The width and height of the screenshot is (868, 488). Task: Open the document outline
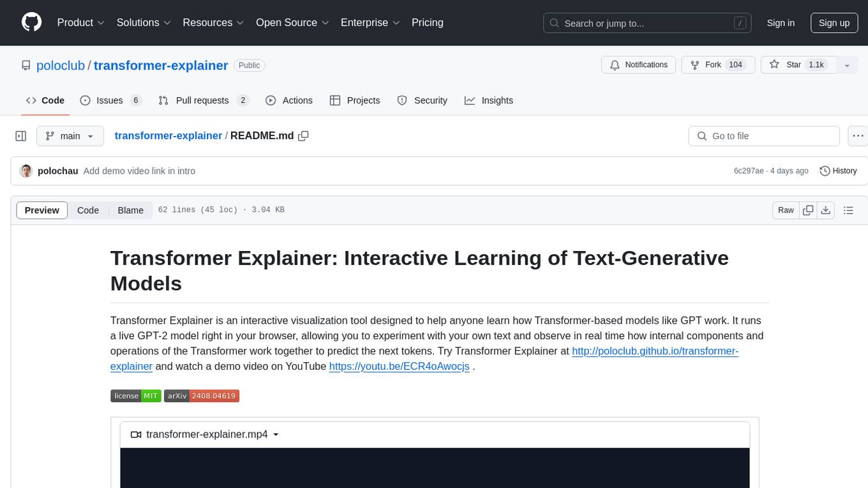tap(848, 210)
